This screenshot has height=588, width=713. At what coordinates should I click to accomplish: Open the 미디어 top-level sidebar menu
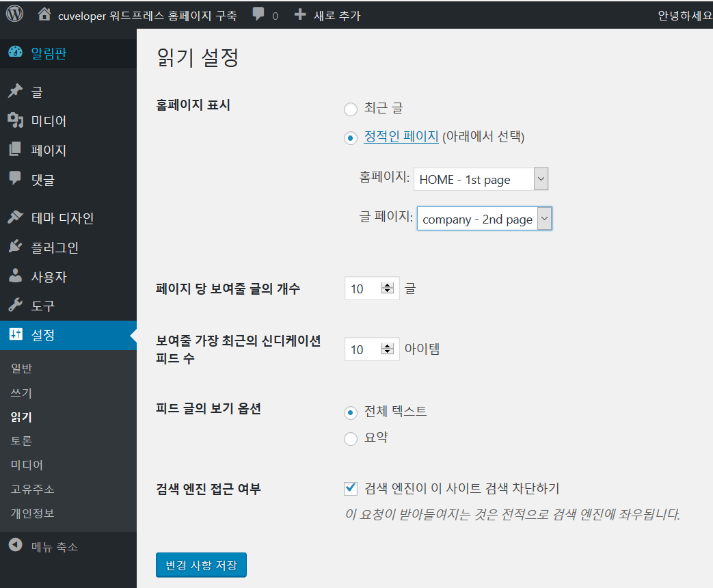(68, 120)
